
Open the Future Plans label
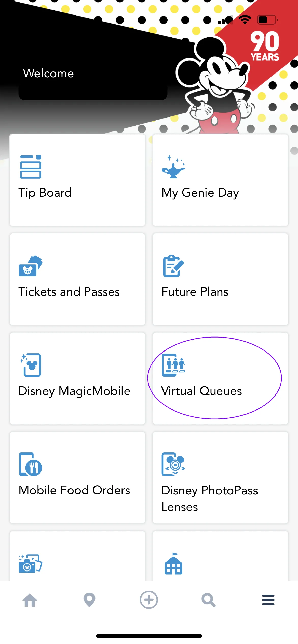(195, 292)
